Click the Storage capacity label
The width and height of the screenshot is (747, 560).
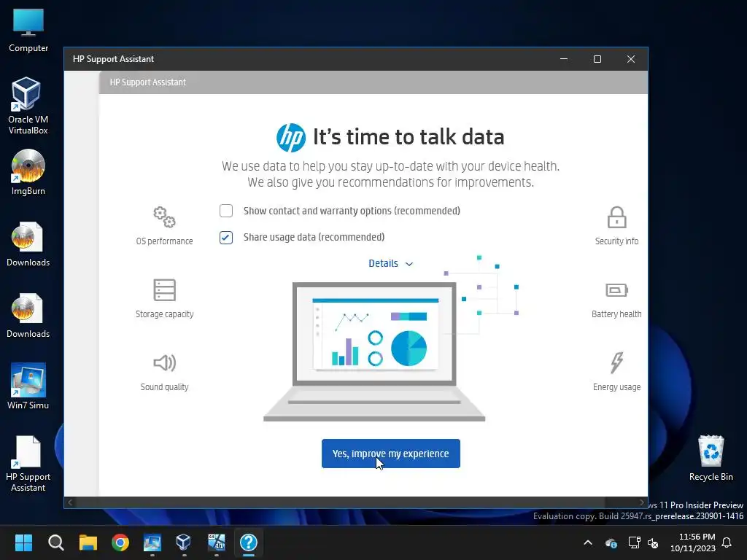click(x=164, y=314)
